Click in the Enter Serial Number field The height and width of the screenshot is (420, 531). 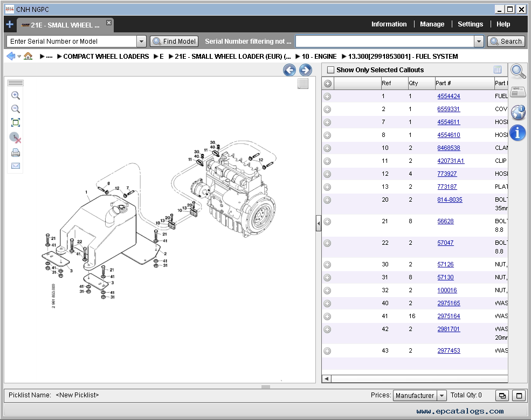pyautogui.click(x=72, y=42)
